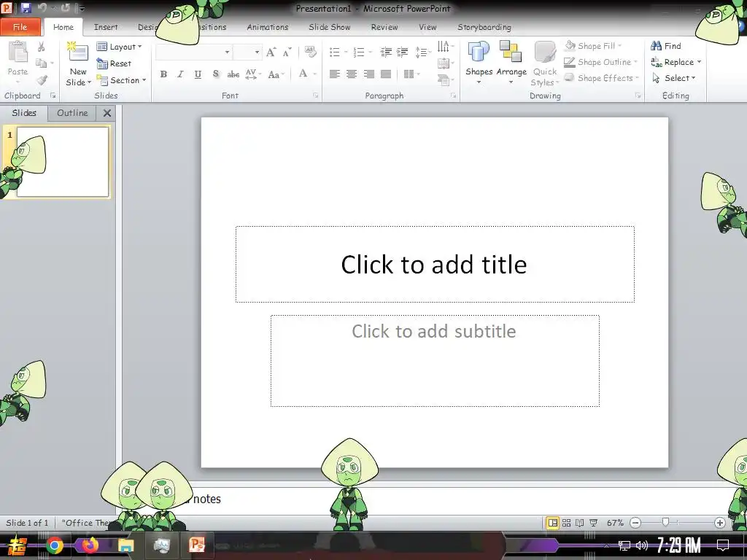Switch to the View tab
Image resolution: width=747 pixels, height=560 pixels.
[x=427, y=27]
